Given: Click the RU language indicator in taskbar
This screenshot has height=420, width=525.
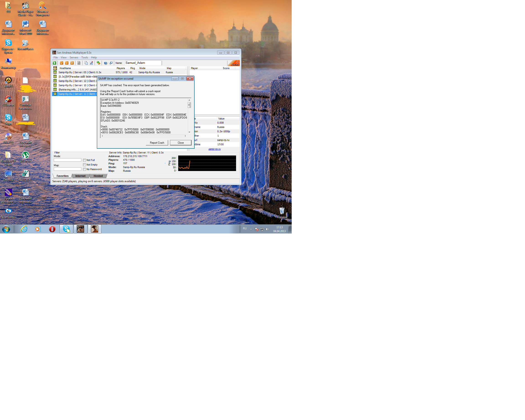Looking at the screenshot, I should click(245, 228).
